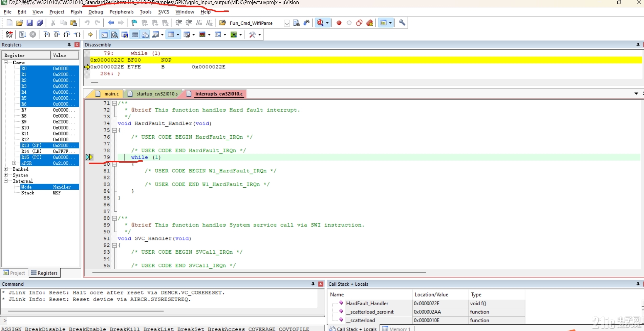Comment out selected lines icon

tap(199, 23)
